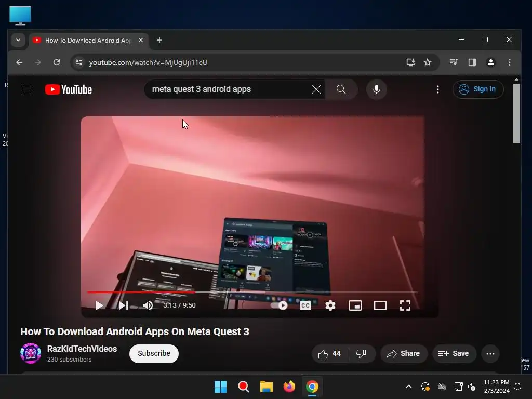Open tab search dropdown arrow
The image size is (532, 399).
tap(18, 40)
